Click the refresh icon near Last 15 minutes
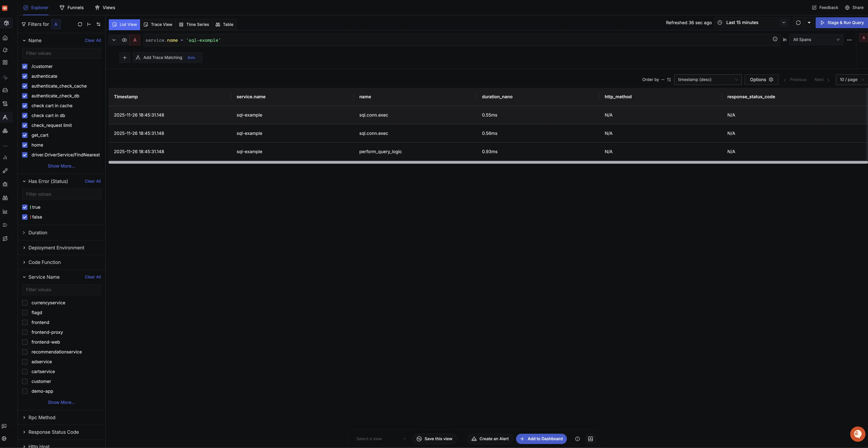Image resolution: width=868 pixels, height=448 pixels. [x=798, y=23]
